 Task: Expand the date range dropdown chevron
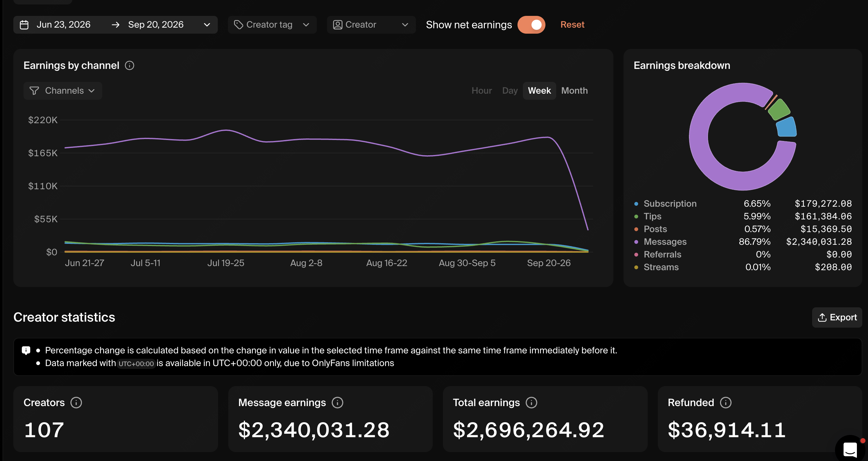(x=207, y=24)
